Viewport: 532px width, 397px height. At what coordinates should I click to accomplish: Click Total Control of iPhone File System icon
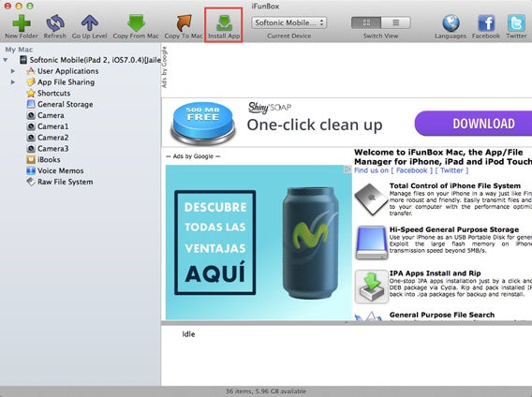[371, 199]
